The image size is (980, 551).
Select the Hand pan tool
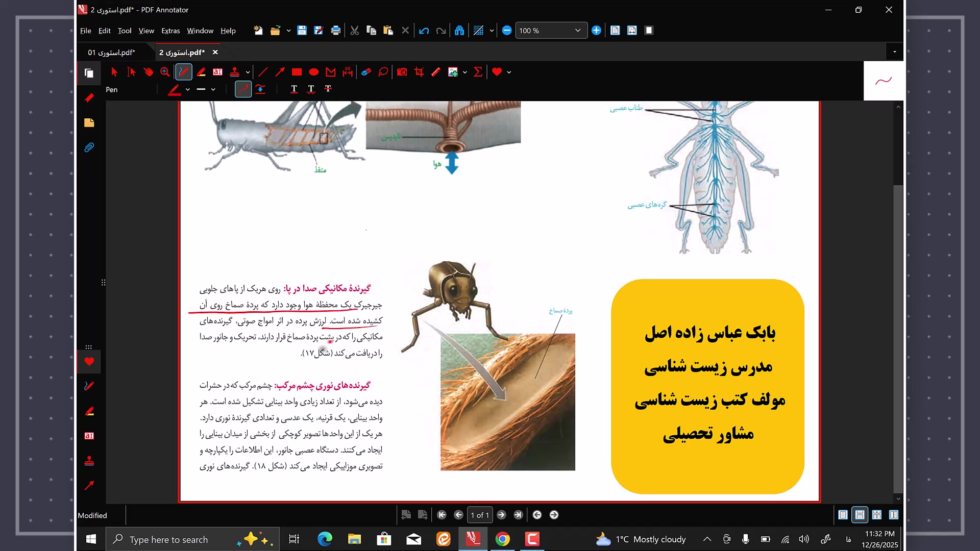pyautogui.click(x=148, y=72)
